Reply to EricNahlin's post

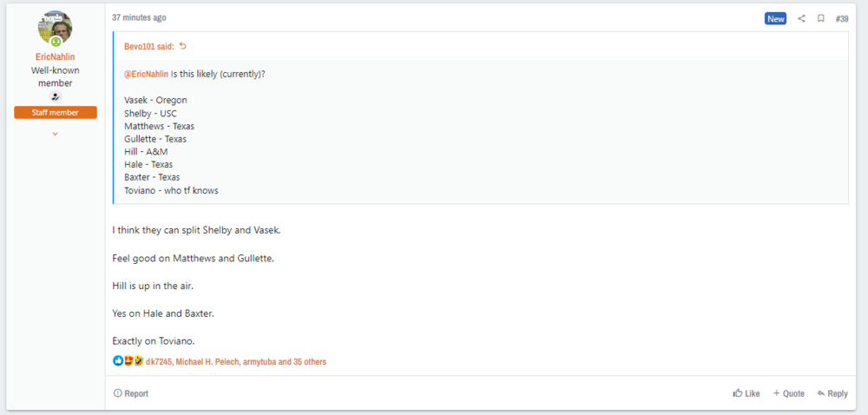pyautogui.click(x=832, y=393)
